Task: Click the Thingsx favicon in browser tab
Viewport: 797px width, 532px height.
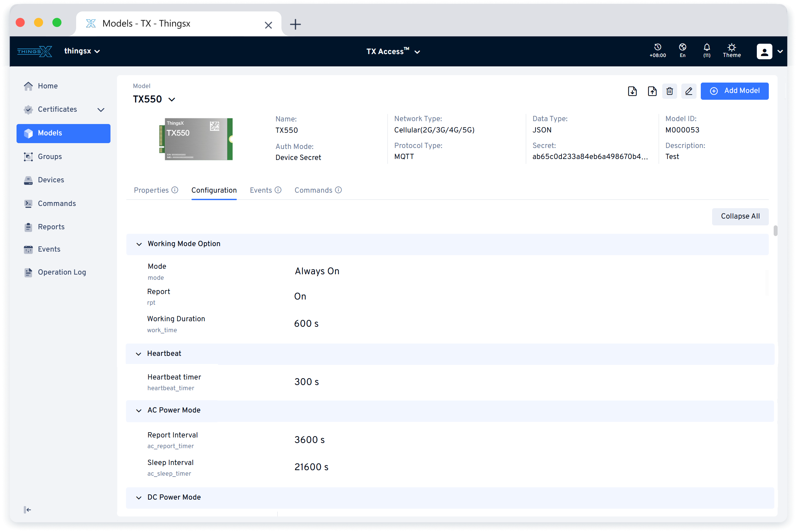Action: 91,23
